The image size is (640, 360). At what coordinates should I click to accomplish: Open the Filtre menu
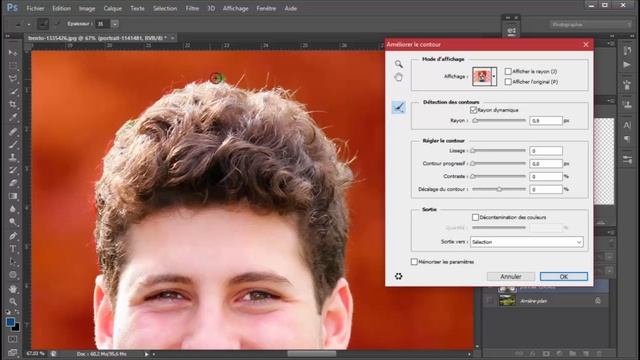[192, 8]
